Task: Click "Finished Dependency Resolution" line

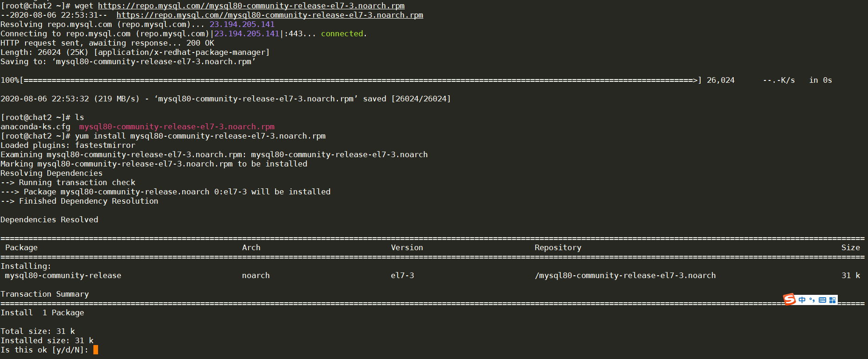Action: pyautogui.click(x=79, y=201)
